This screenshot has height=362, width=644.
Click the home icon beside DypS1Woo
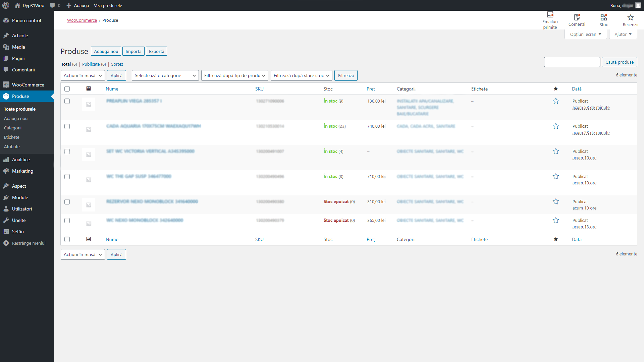pos(17,5)
